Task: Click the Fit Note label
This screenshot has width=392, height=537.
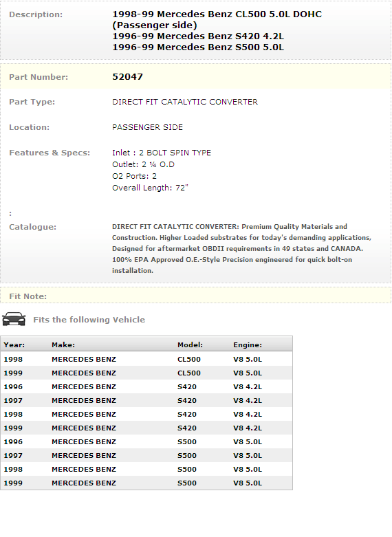Action: coord(28,296)
